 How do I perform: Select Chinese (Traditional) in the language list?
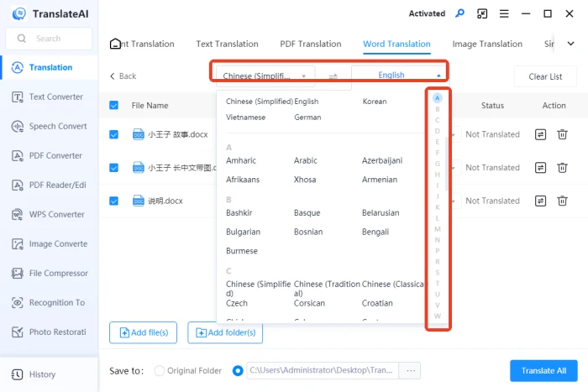point(327,288)
